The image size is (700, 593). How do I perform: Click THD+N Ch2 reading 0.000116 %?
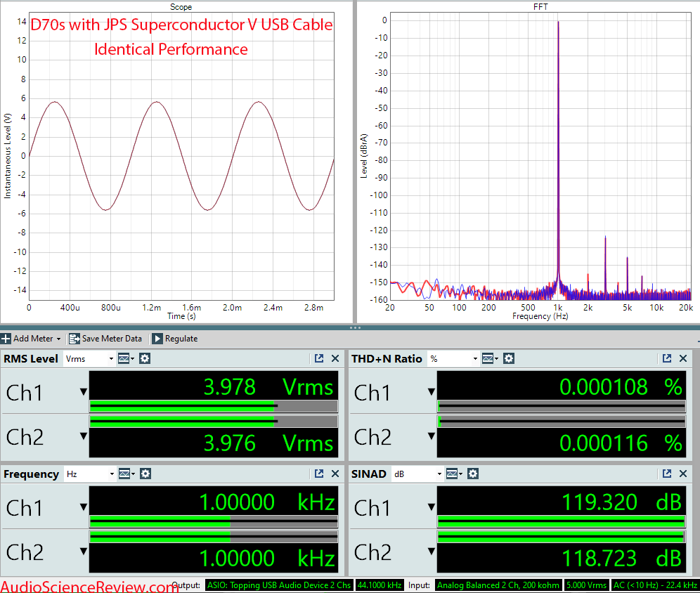(621, 443)
